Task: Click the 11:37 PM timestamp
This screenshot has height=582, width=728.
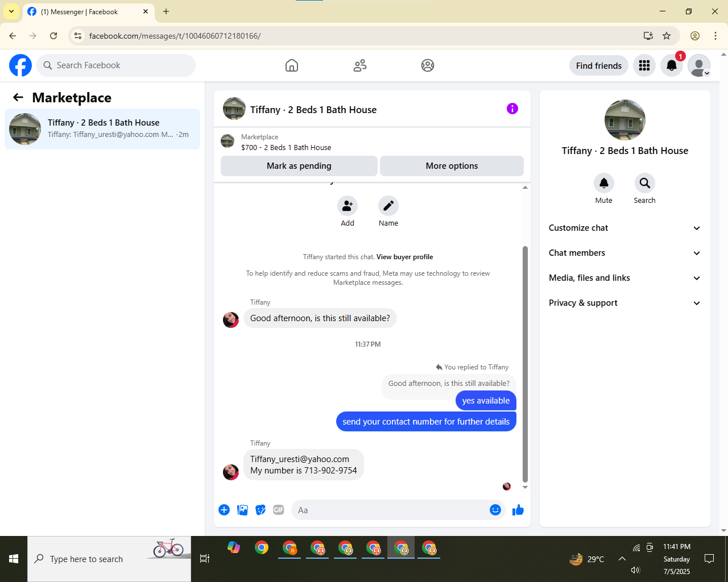Action: pos(368,344)
